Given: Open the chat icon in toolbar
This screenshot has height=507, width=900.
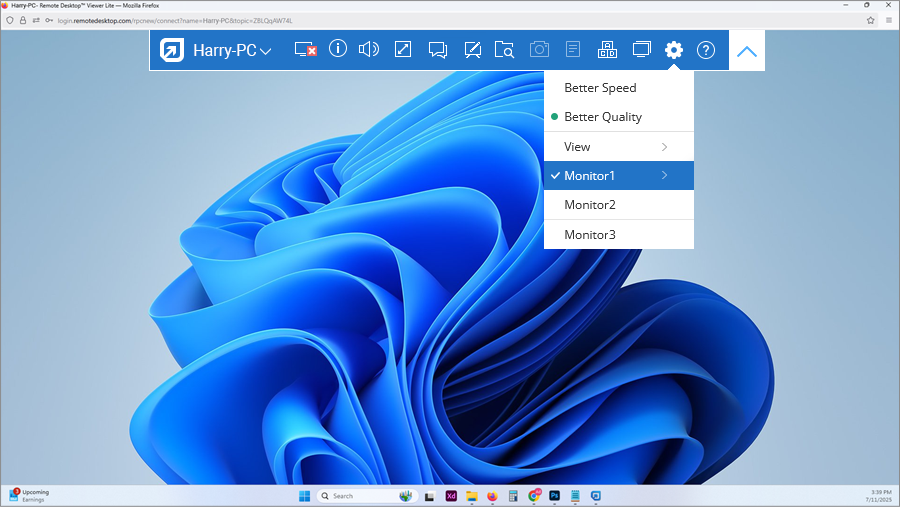Looking at the screenshot, I should pos(437,50).
